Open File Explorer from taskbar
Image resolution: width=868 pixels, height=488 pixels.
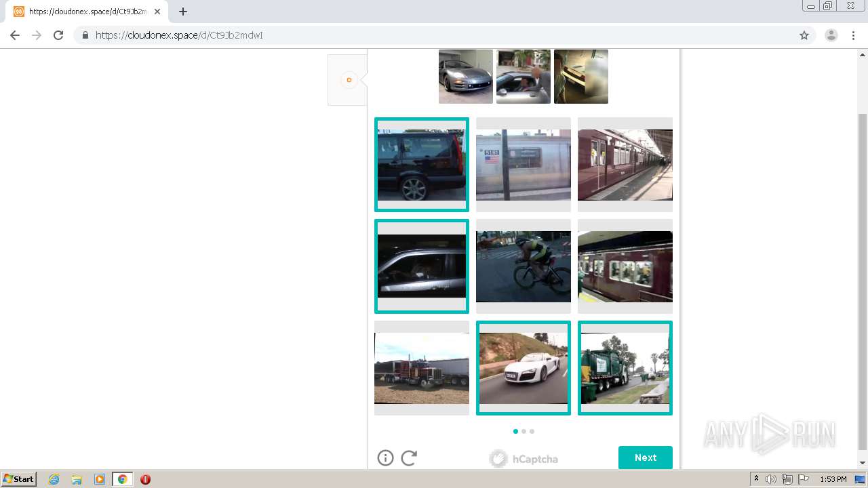click(77, 479)
